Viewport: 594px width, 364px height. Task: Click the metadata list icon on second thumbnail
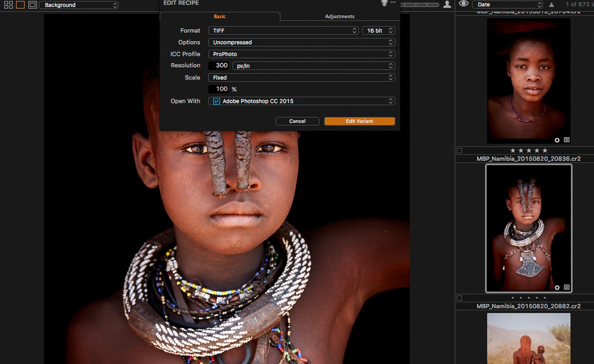click(566, 287)
